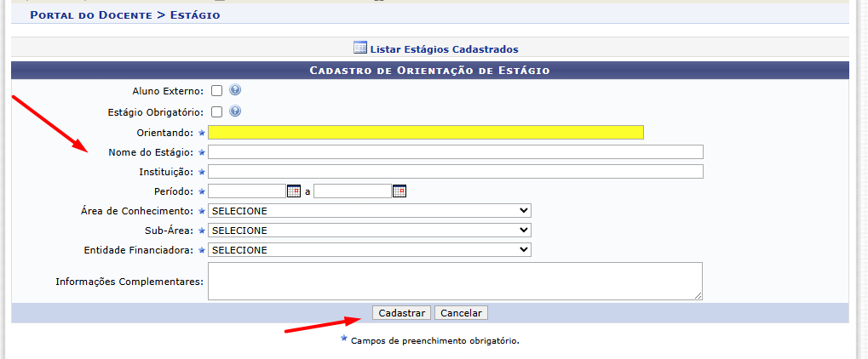
Task: Click the Informações Complementares text area
Action: tap(455, 281)
